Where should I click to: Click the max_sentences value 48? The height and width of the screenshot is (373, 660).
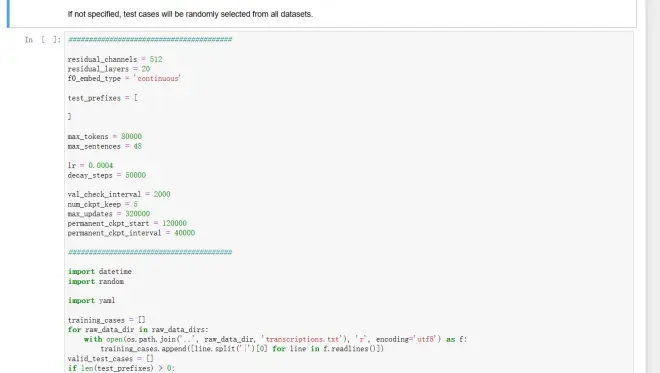coord(138,146)
